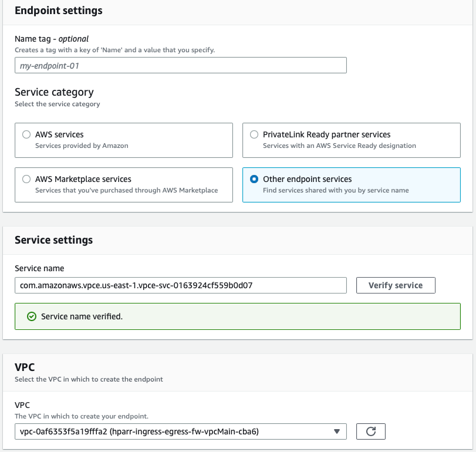The height and width of the screenshot is (452, 476).
Task: Select the AWS services radio button
Action: coord(26,134)
